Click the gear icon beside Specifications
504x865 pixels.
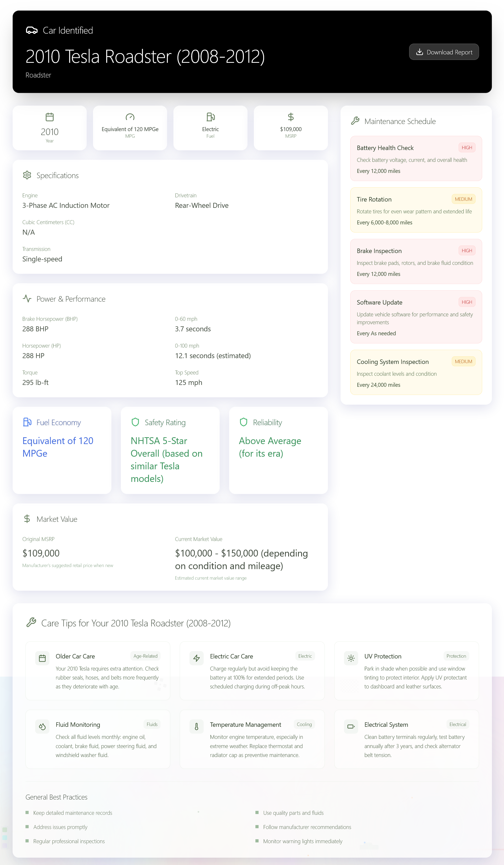(27, 175)
